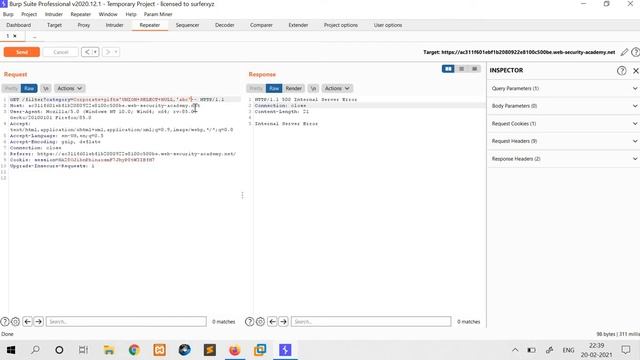
Task: Click the Request panel's search field
Action: coord(126,322)
